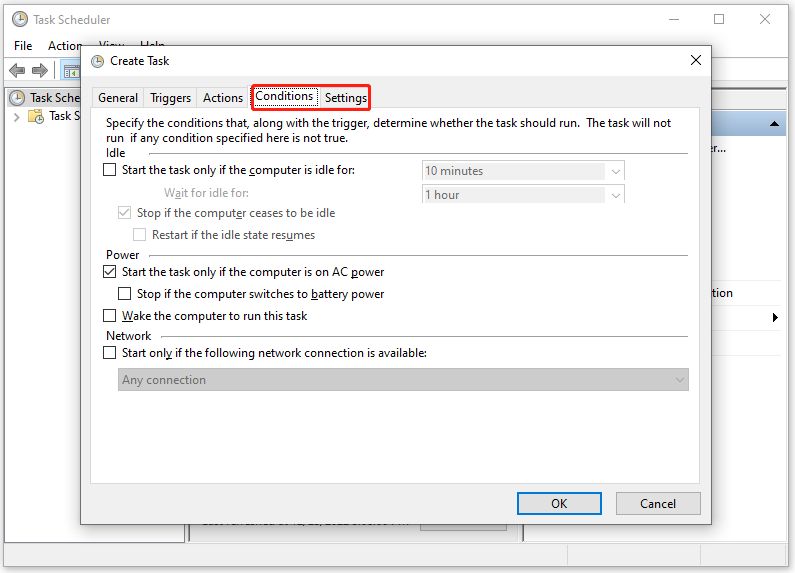The width and height of the screenshot is (795, 573).
Task: Check Start only if network connection available
Action: [110, 352]
